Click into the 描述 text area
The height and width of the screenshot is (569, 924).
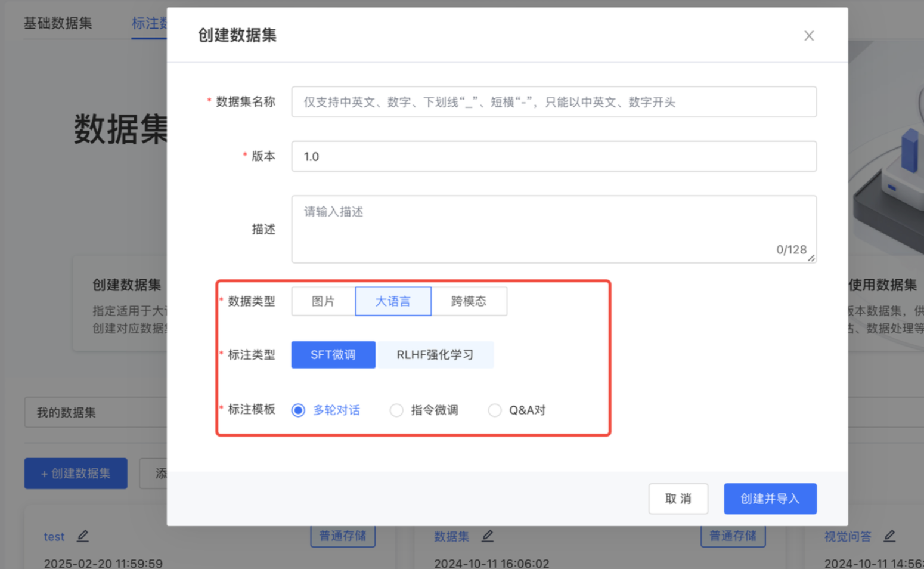553,228
